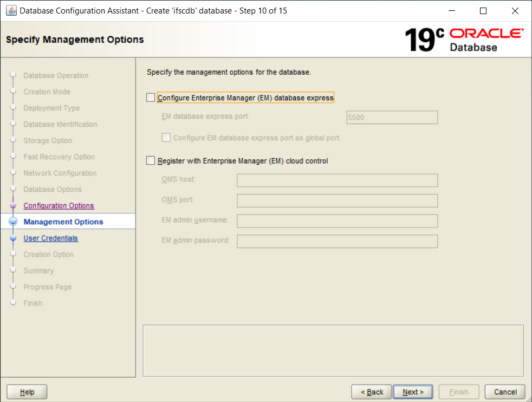
Task: Open Help for this step
Action: click(27, 392)
